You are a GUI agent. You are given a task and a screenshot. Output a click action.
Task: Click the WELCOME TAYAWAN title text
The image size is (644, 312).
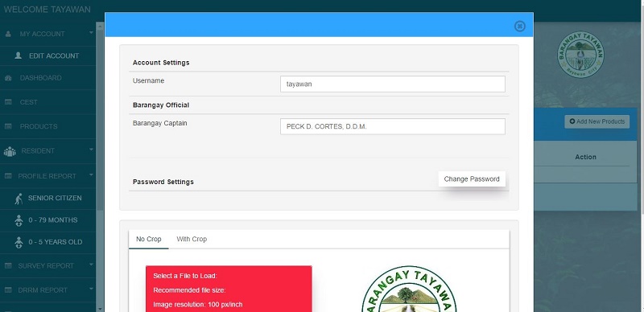tap(47, 10)
